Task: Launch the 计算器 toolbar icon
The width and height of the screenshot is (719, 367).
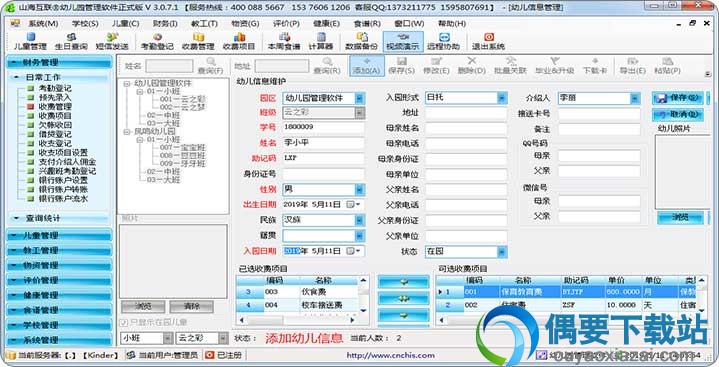Action: point(321,41)
